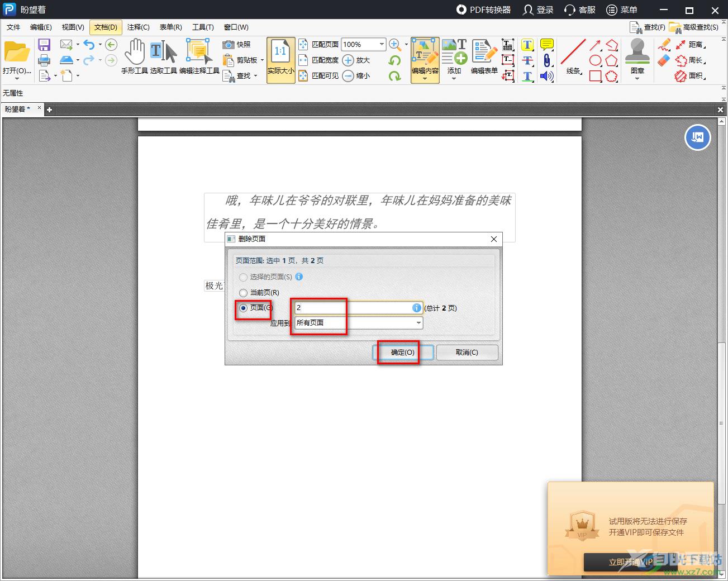Expand the undo history dropdown arrow
728x581 pixels.
(x=100, y=45)
